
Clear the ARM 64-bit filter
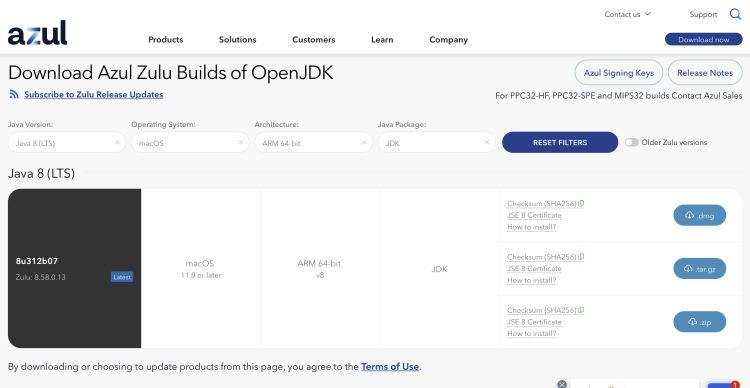tap(364, 142)
